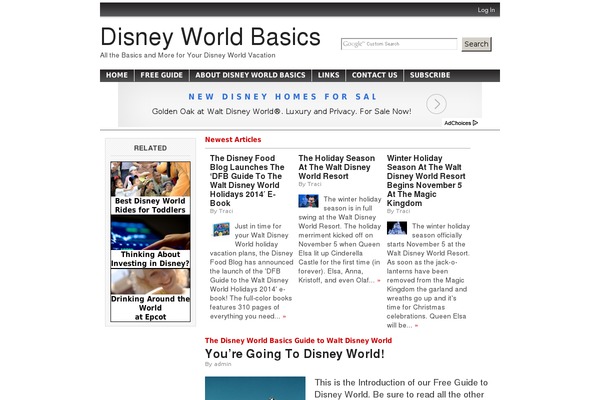
Task: Click author Traci under The Holiday Season
Action: coord(315,184)
